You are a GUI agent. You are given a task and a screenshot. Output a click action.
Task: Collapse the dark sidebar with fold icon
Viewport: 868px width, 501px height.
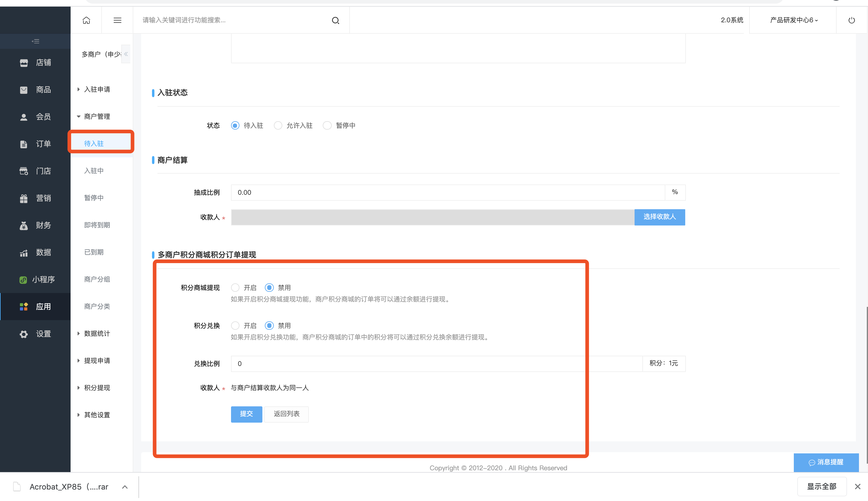pos(36,41)
